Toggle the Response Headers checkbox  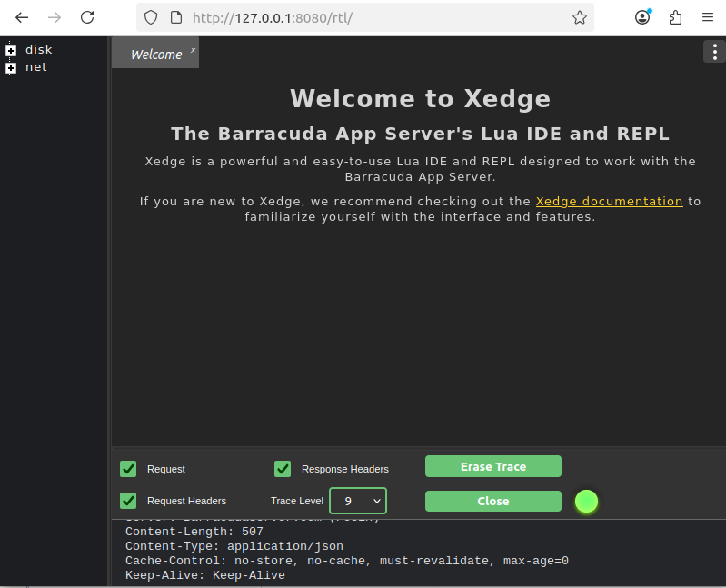[x=283, y=469]
